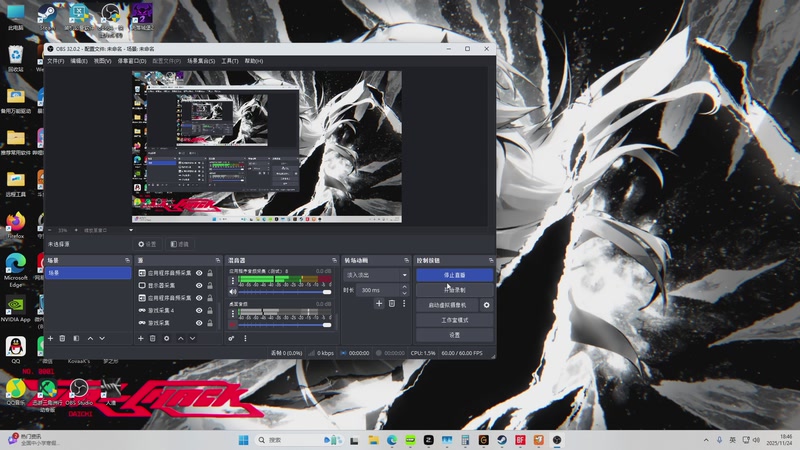
Task: Hide the 游戏采集 4 source via eye icon
Action: point(199,310)
